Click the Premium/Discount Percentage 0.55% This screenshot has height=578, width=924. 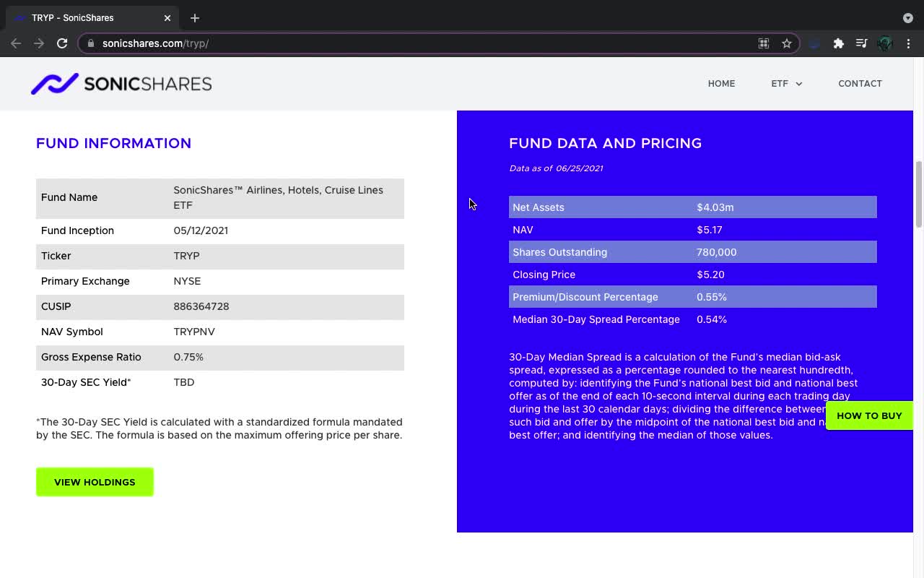coord(711,297)
